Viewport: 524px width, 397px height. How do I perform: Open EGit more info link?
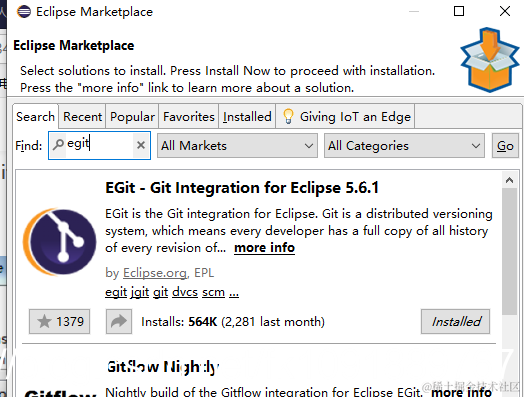tap(264, 248)
